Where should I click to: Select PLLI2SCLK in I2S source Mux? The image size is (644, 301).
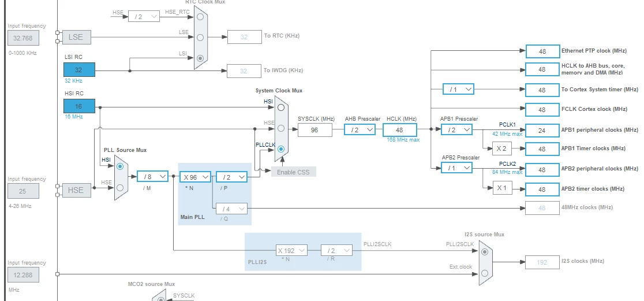485,252
